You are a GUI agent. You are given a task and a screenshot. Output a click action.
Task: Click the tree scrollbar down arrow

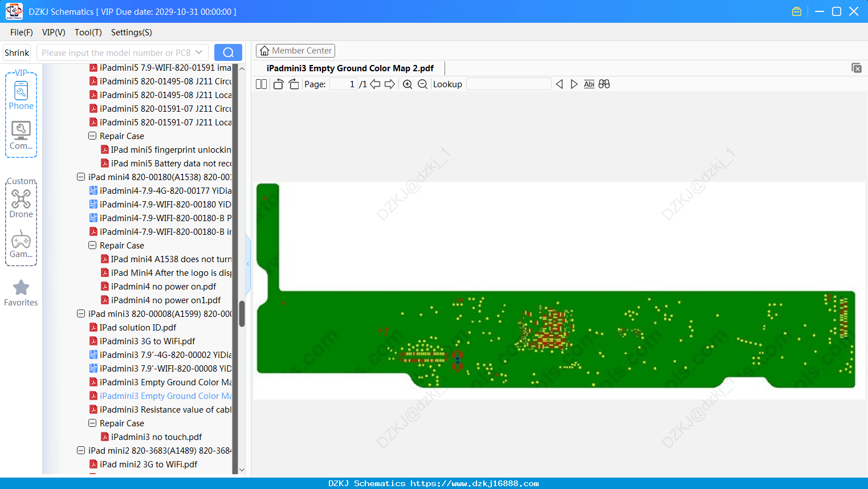pos(242,470)
